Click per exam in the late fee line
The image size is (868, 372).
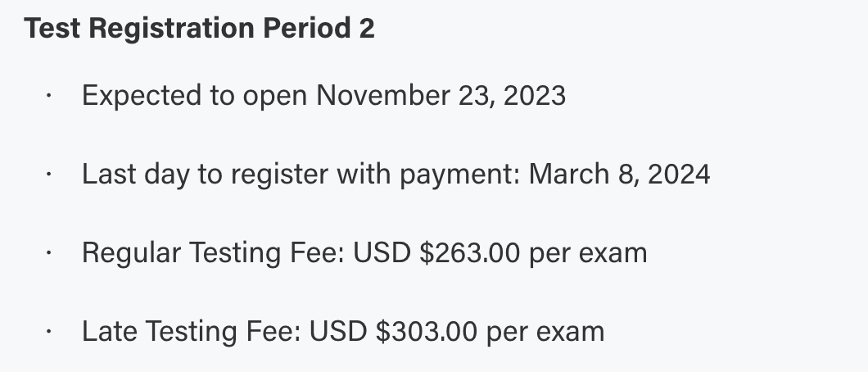[x=545, y=332]
